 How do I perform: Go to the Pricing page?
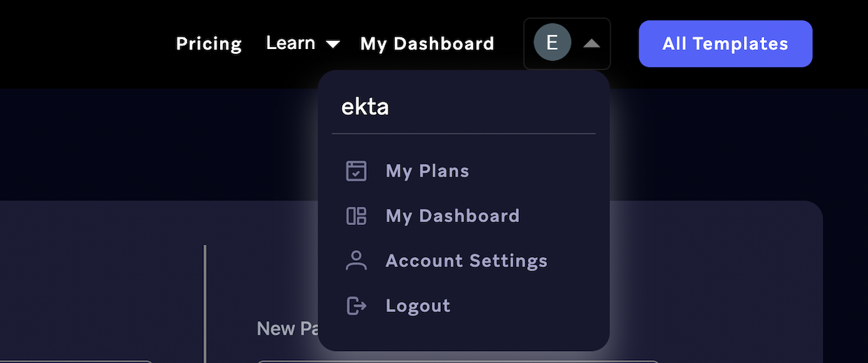click(209, 43)
